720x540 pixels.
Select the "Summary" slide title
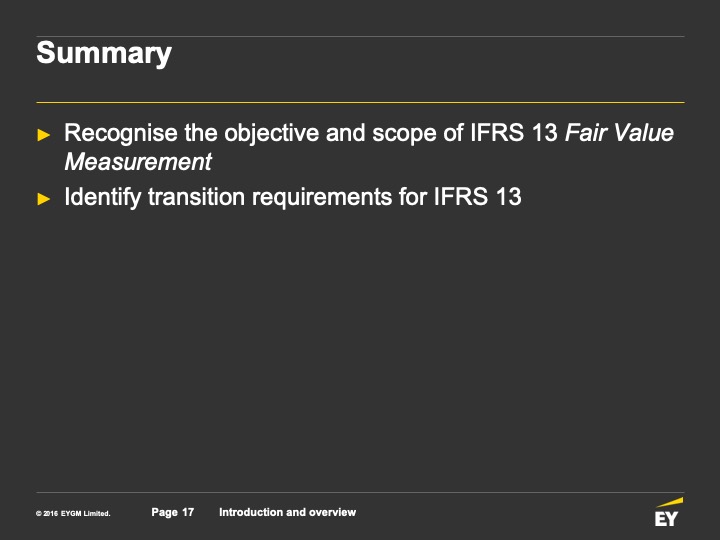click(x=104, y=54)
